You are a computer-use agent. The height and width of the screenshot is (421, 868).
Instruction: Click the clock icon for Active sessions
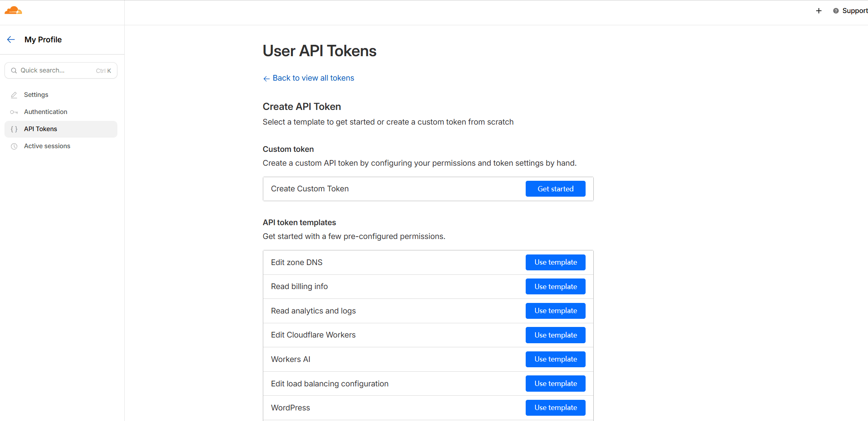tap(14, 146)
